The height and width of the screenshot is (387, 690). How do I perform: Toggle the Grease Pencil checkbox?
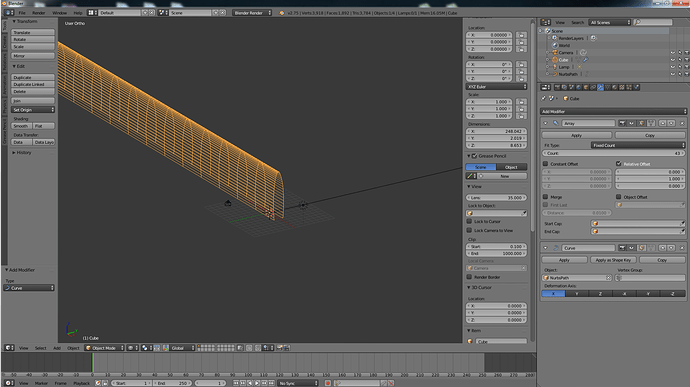point(474,156)
